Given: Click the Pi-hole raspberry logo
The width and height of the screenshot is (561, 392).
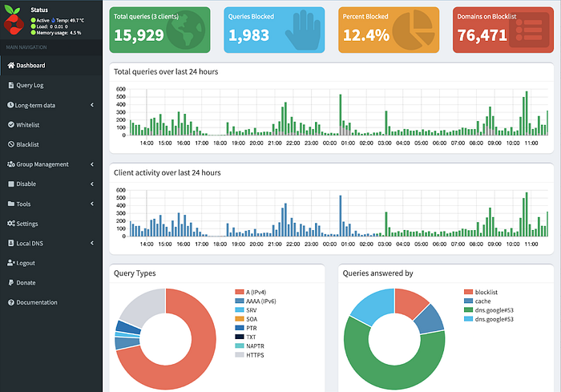Looking at the screenshot, I should (x=14, y=20).
